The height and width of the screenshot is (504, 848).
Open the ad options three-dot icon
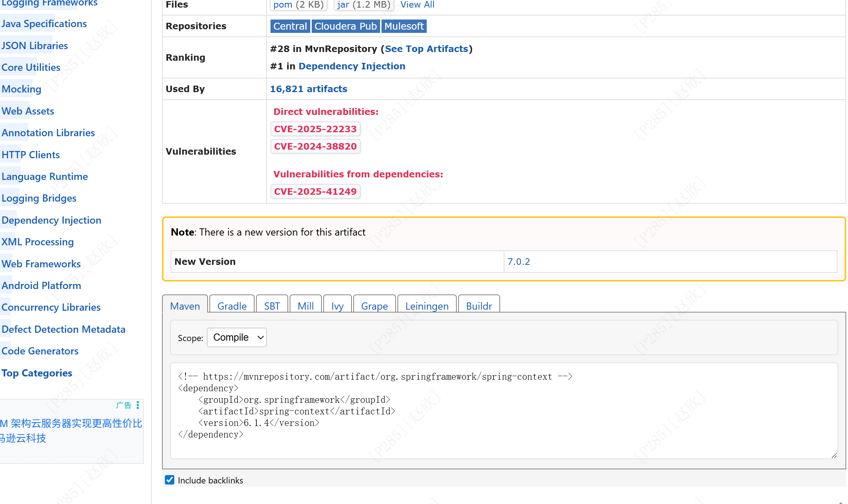[x=138, y=405]
